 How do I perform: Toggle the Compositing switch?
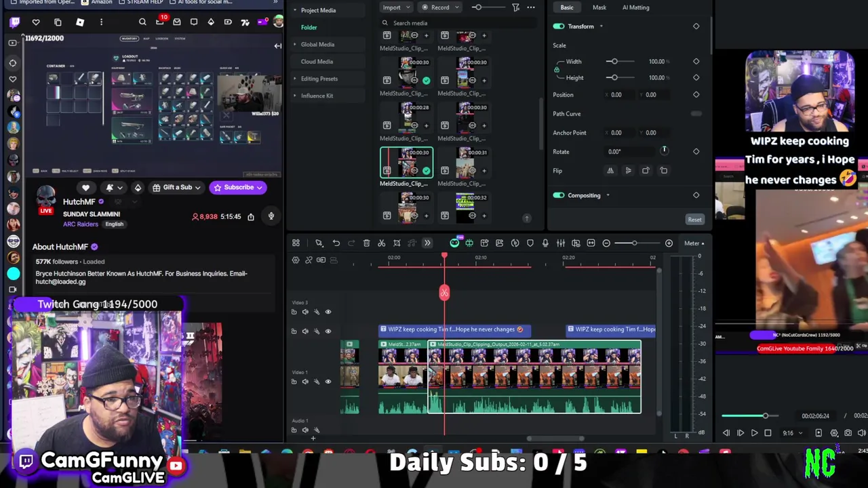tap(559, 195)
